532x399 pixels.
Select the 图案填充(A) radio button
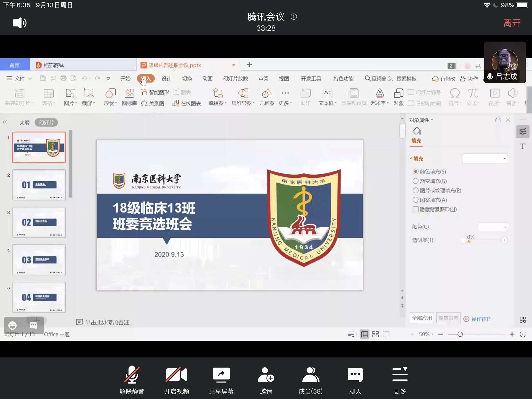tap(415, 199)
